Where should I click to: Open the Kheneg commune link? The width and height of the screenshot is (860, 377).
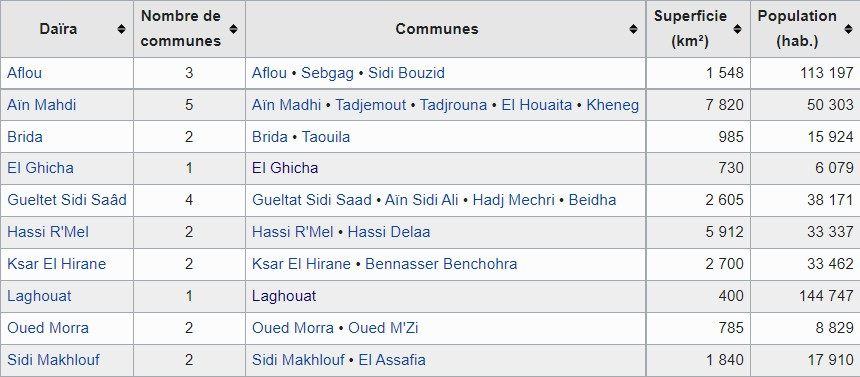coord(613,105)
